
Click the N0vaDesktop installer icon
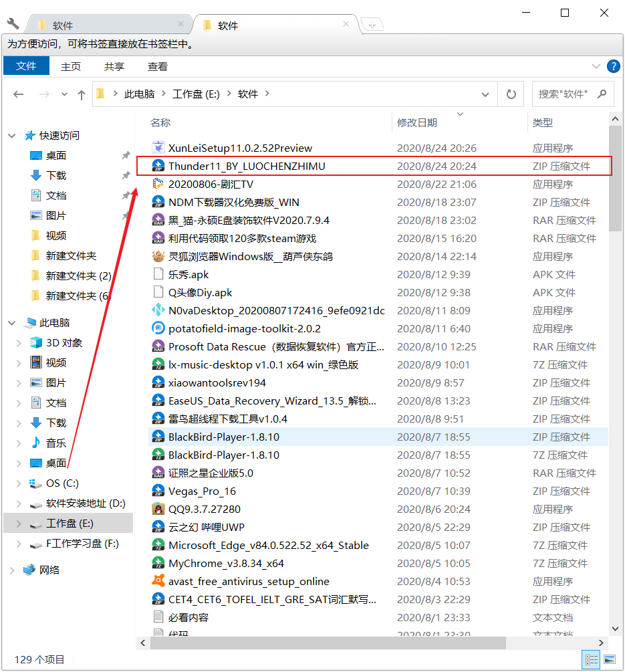coord(158,310)
